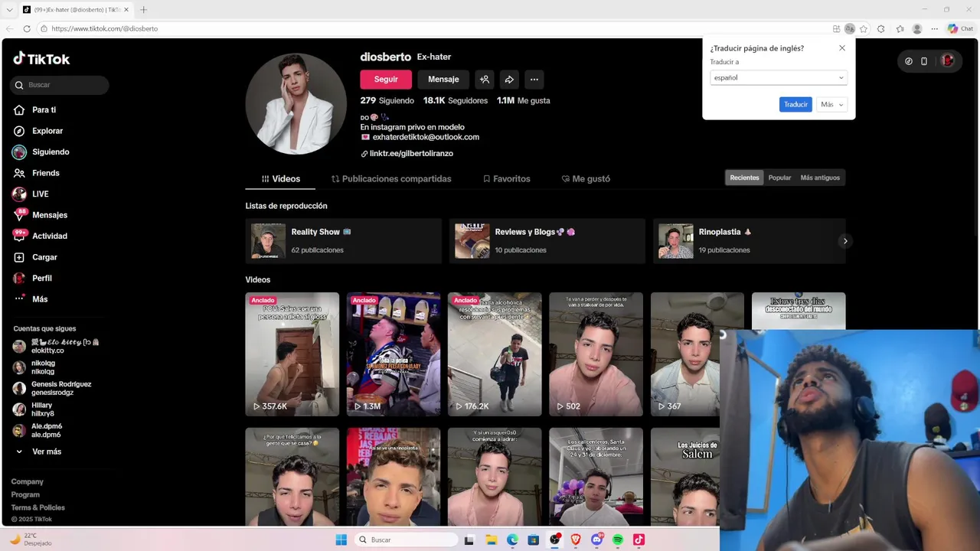Open a new browser tab
Image resolution: width=980 pixels, height=551 pixels.
(x=143, y=10)
